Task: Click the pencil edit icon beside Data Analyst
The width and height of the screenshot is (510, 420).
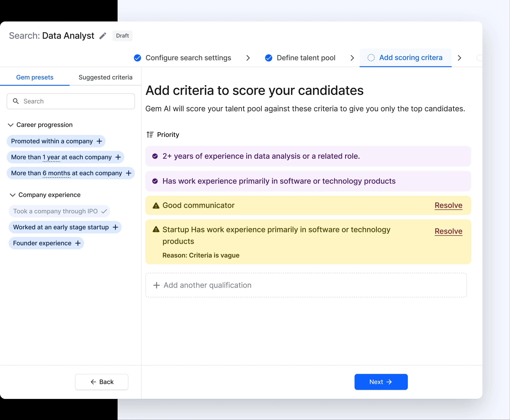Action: tap(103, 36)
